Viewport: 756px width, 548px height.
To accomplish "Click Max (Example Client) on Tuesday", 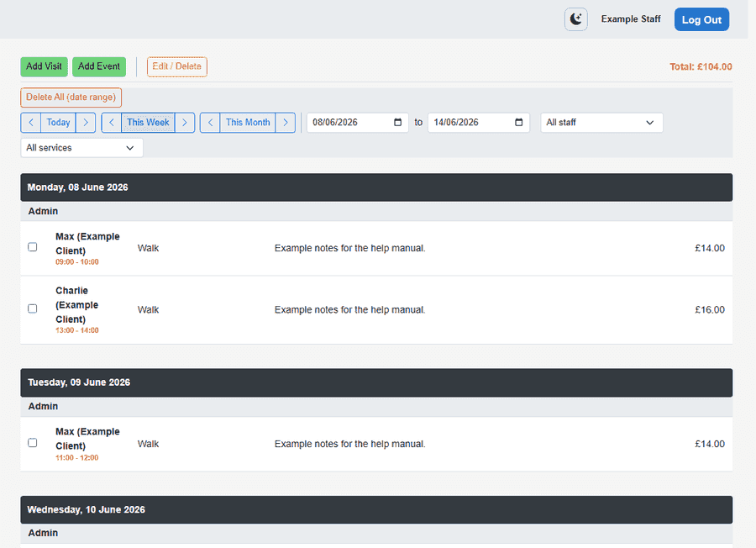I will (x=87, y=439).
